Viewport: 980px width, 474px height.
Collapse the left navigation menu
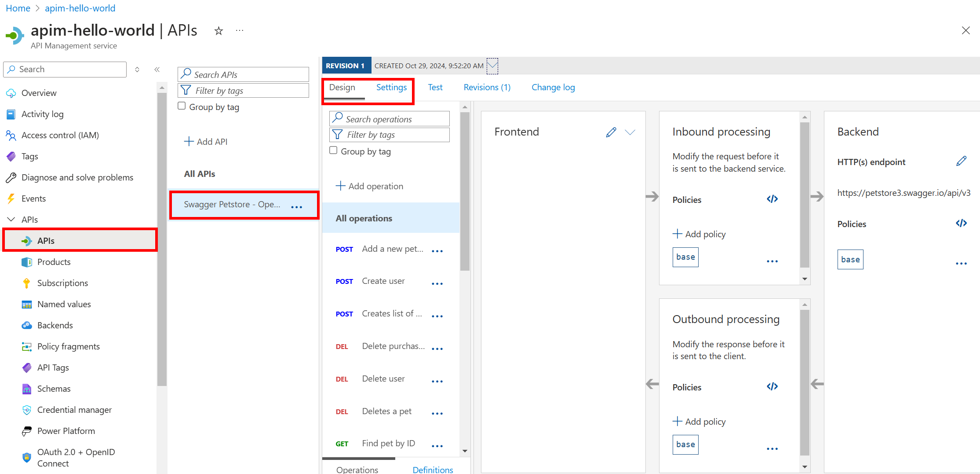coord(157,70)
